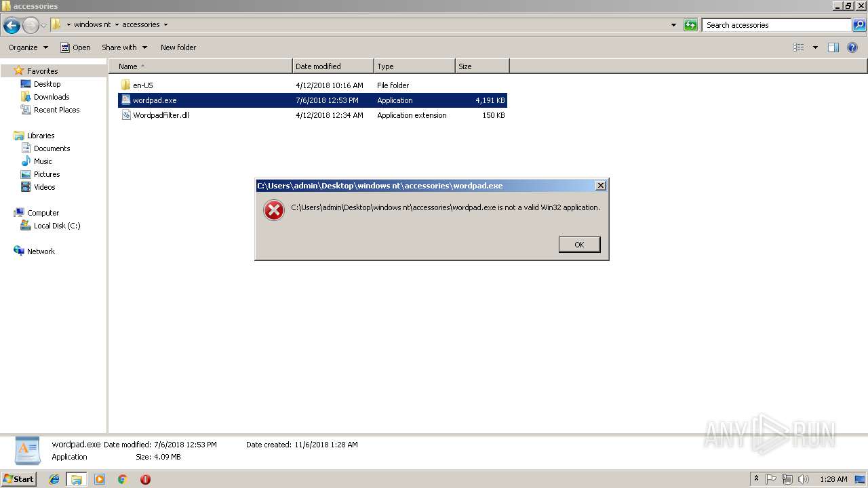Click the network tray icon
The width and height of the screenshot is (868, 488).
787,479
